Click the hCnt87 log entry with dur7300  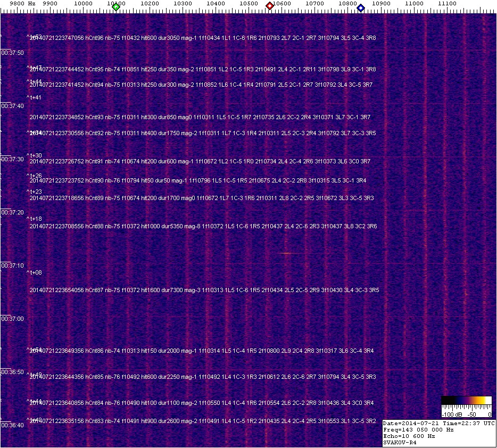coord(204,290)
